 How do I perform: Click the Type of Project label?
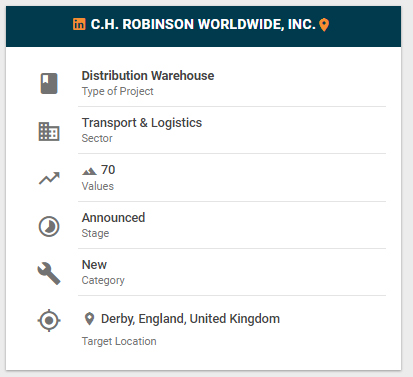[x=118, y=91]
